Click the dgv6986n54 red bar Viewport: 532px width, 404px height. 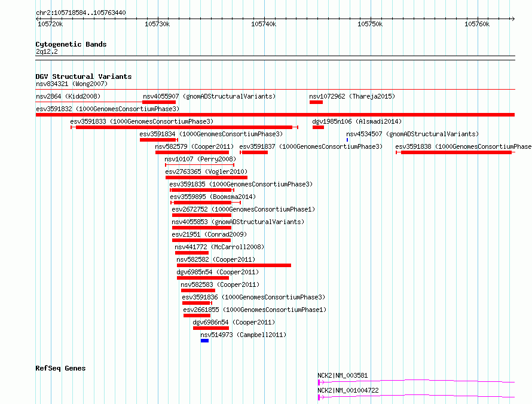211,328
